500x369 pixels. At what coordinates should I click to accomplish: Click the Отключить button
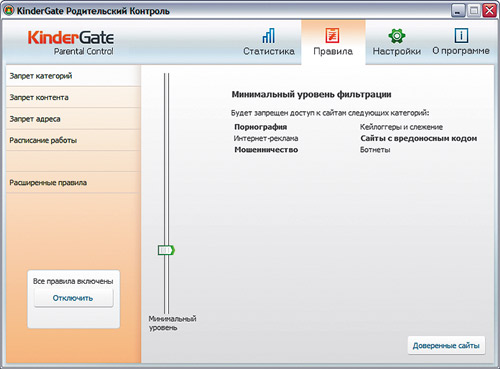[73, 298]
